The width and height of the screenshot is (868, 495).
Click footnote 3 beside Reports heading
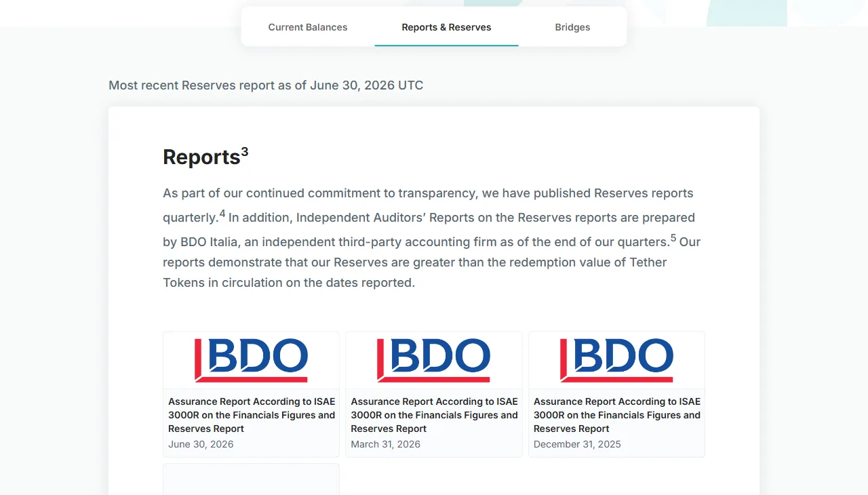click(x=245, y=152)
